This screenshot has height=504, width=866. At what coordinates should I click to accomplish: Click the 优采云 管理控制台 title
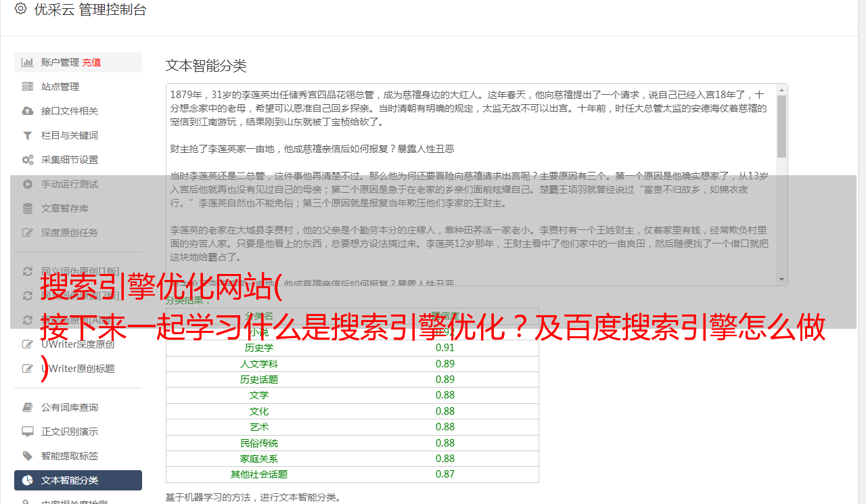click(x=90, y=9)
